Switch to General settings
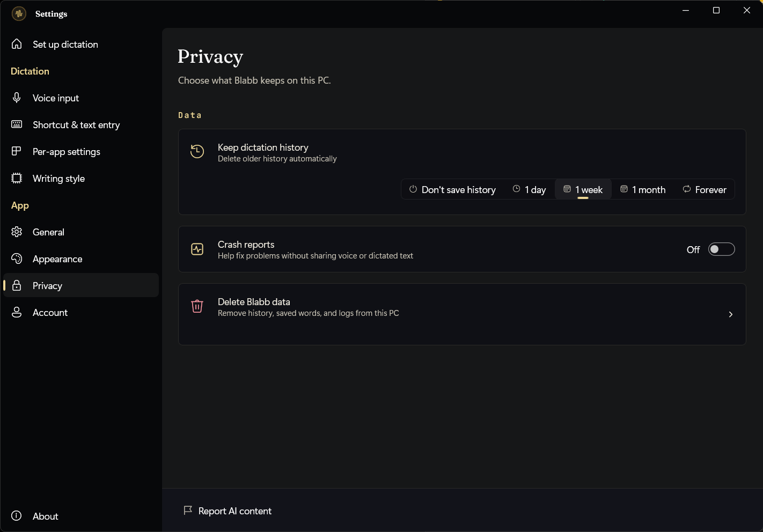This screenshot has width=763, height=532. pyautogui.click(x=81, y=232)
